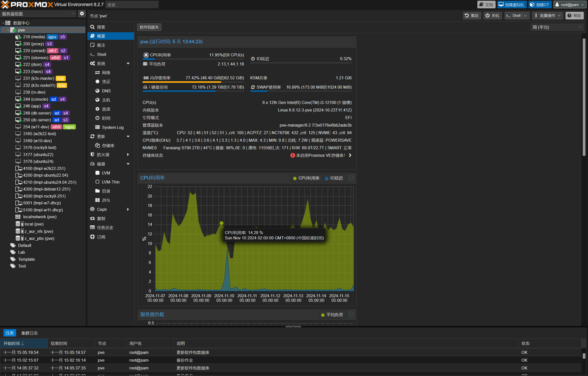Screen dimensions: 588x376
Task: Select VM 220 (unraid) in tree
Action: [x=43, y=51]
